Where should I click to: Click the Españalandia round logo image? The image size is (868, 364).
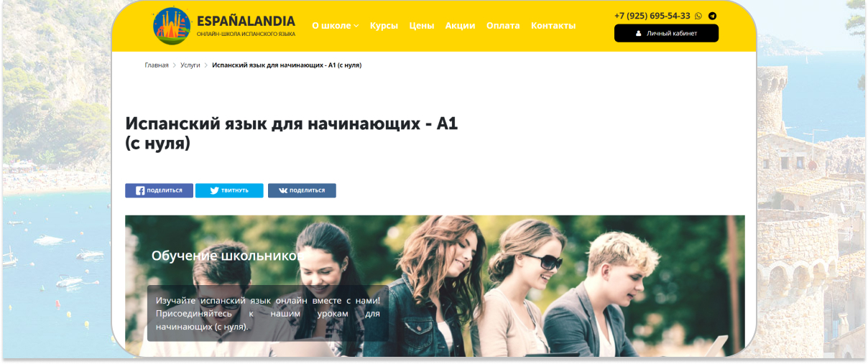pyautogui.click(x=172, y=27)
